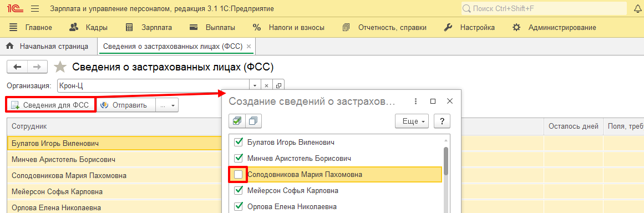This screenshot has height=213, width=644.
Task: Open the 1C logo menu
Action: pos(15,8)
